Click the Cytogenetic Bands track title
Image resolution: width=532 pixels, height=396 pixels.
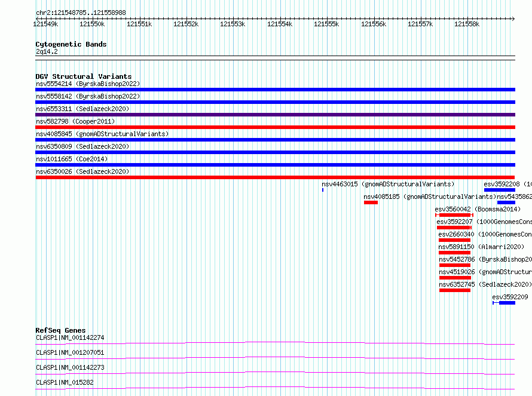point(71,44)
